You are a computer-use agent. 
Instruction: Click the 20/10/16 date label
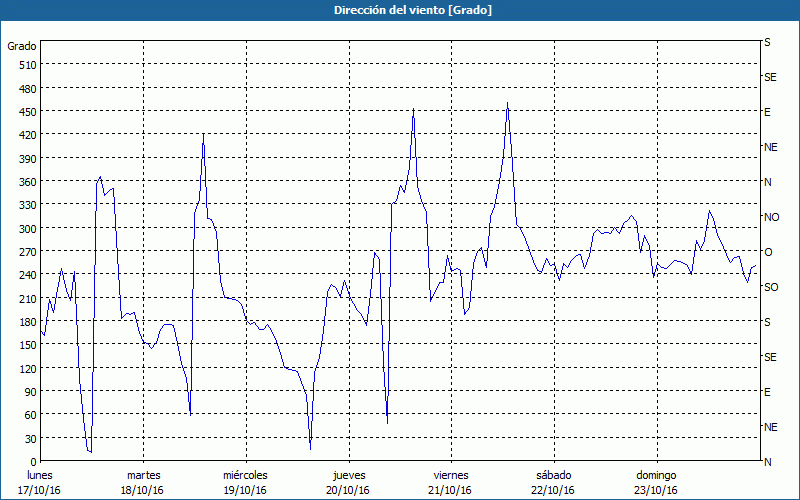point(348,490)
